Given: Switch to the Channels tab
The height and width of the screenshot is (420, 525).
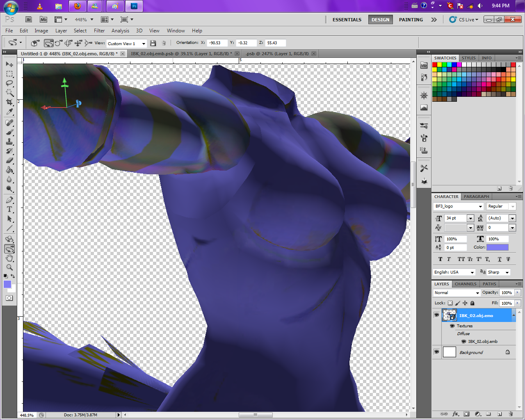Looking at the screenshot, I should (x=466, y=284).
